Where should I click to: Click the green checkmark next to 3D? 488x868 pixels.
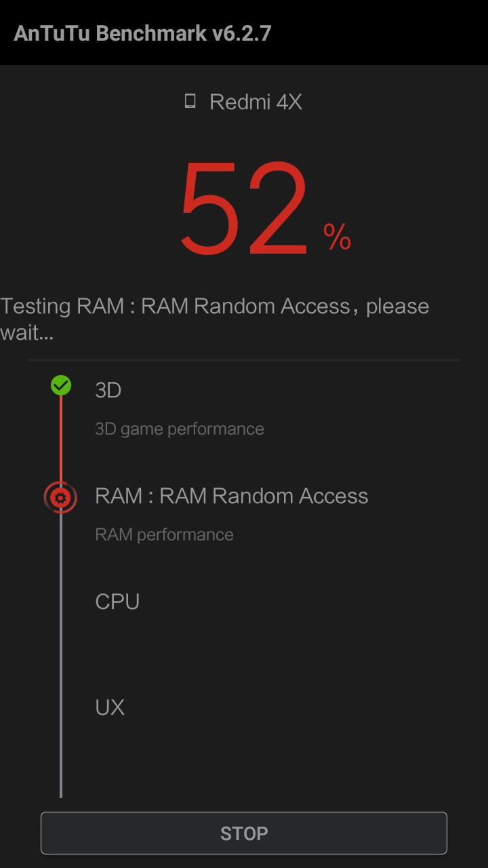click(x=61, y=385)
